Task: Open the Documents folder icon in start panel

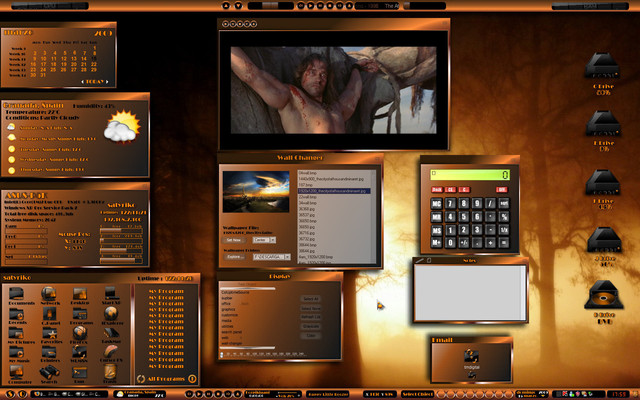Action: pos(17,293)
